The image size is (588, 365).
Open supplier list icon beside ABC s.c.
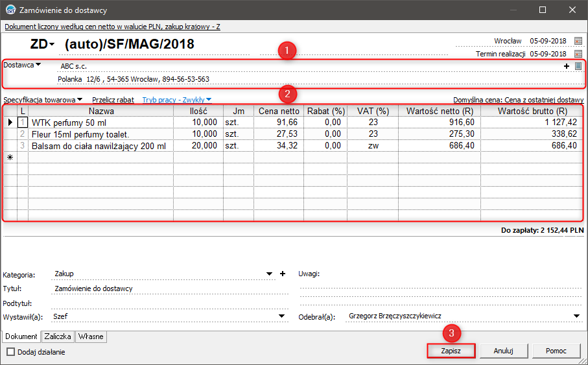tap(578, 66)
